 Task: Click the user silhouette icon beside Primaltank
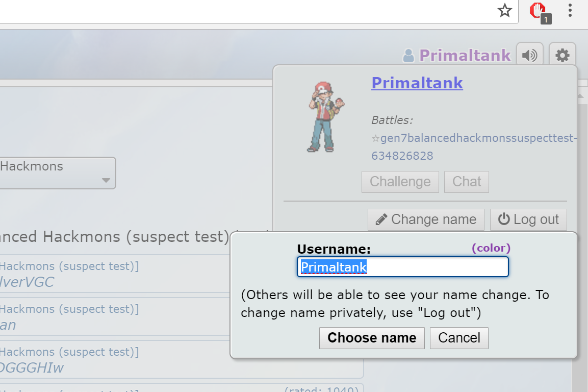[x=408, y=56]
